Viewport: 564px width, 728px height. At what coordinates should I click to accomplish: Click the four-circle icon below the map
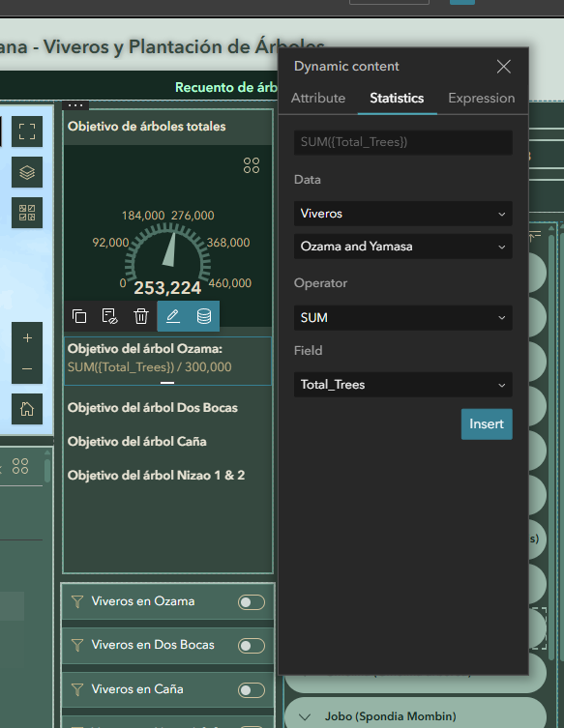click(20, 466)
